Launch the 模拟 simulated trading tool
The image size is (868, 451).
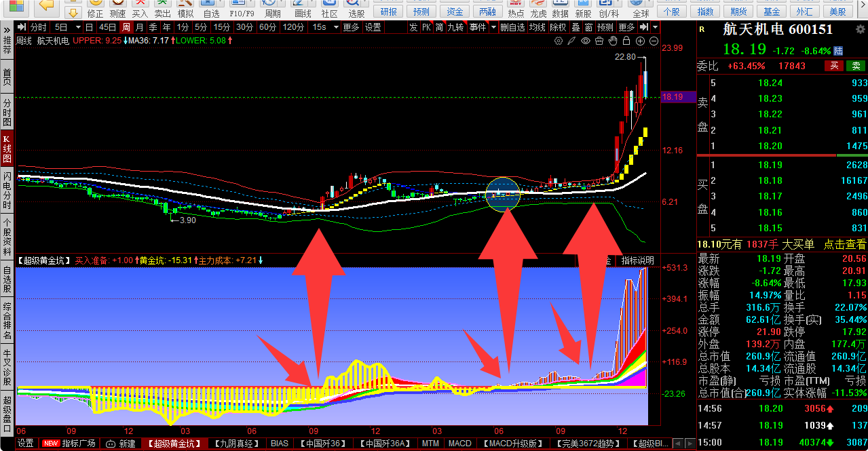click(185, 8)
